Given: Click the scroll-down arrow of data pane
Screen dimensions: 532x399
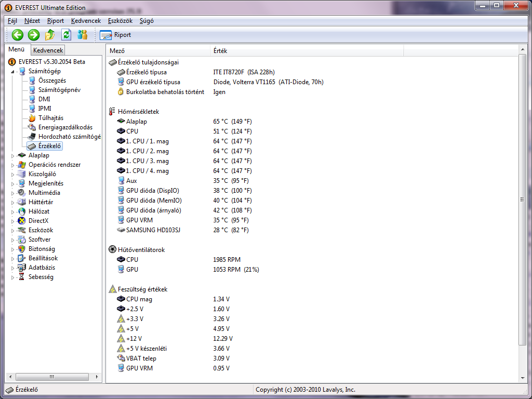Looking at the screenshot, I should pyautogui.click(x=522, y=378).
